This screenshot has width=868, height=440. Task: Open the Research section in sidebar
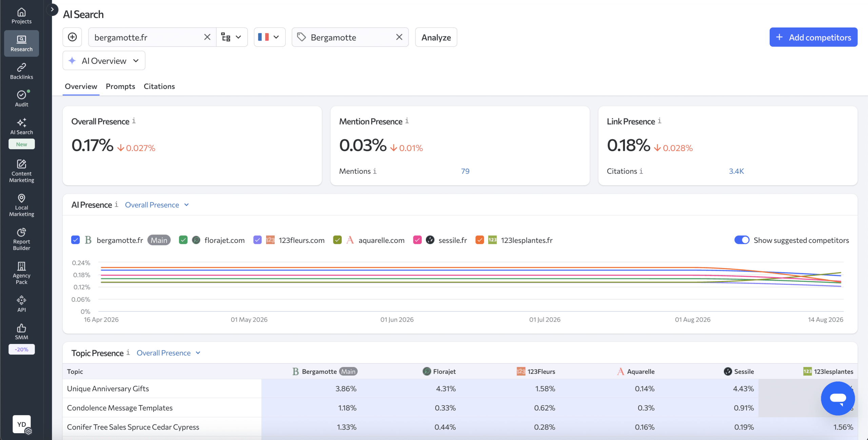(21, 43)
